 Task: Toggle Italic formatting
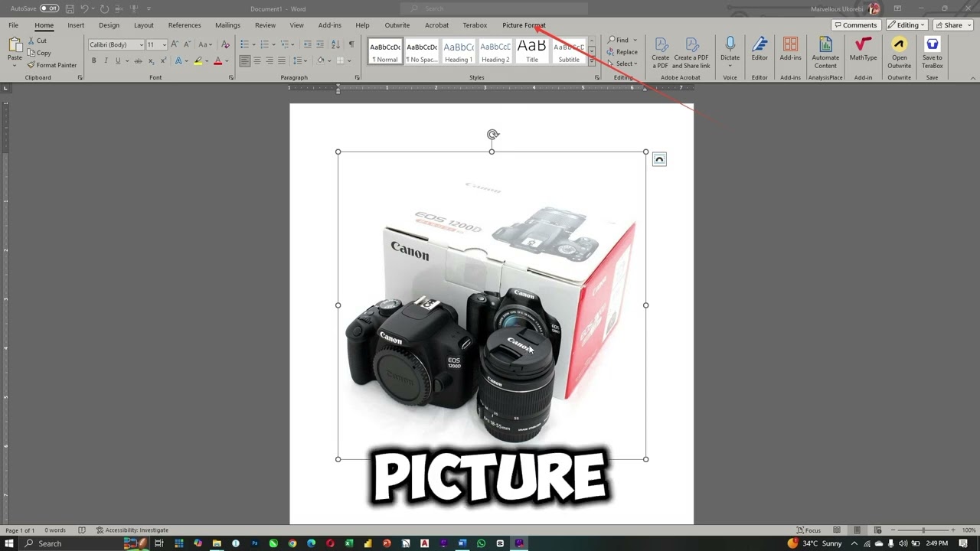pyautogui.click(x=106, y=60)
